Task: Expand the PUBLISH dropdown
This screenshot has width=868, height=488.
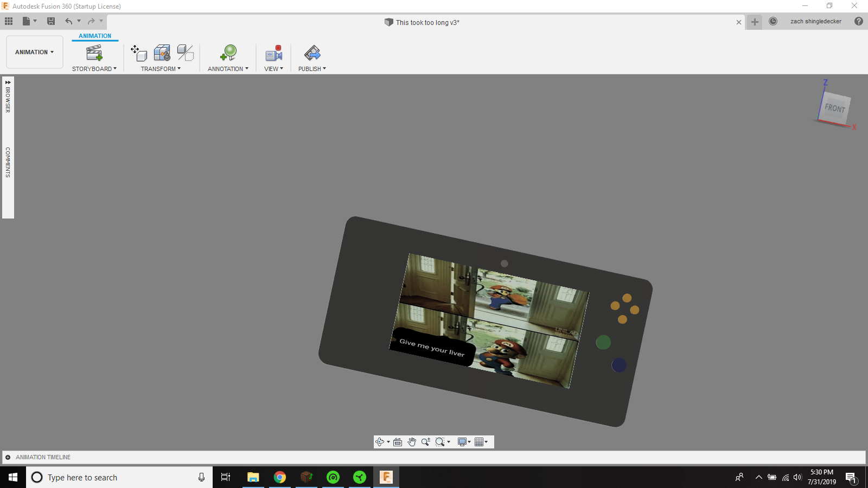Action: pos(312,69)
